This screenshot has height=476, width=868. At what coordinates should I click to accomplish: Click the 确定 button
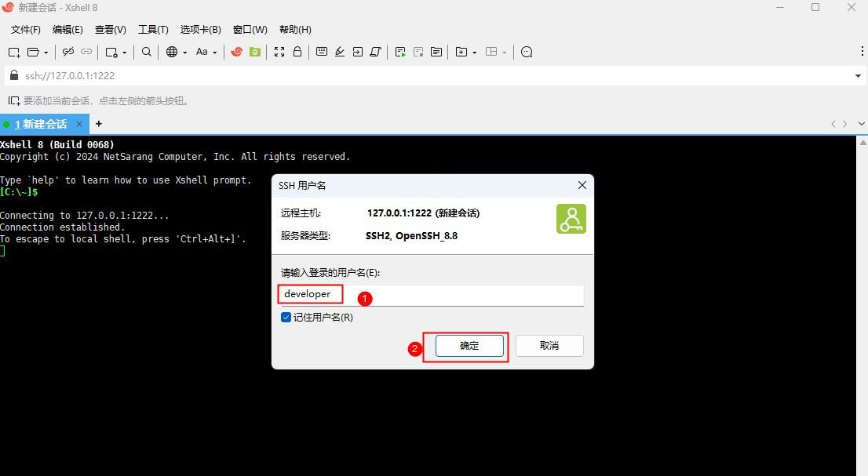click(x=469, y=346)
